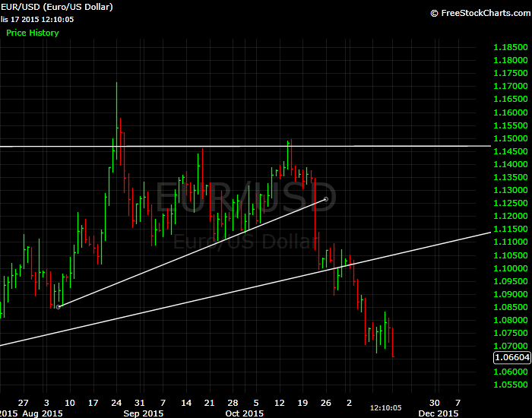
Task: Select the current price box 1.06604
Action: tap(512, 358)
